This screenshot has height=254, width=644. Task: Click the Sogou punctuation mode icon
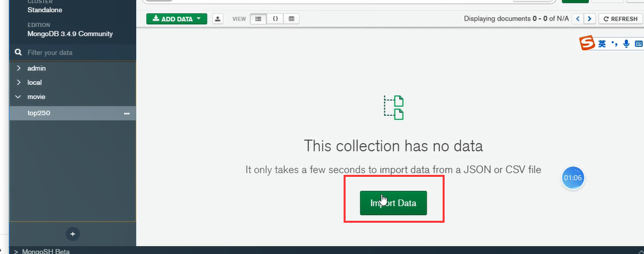[615, 44]
